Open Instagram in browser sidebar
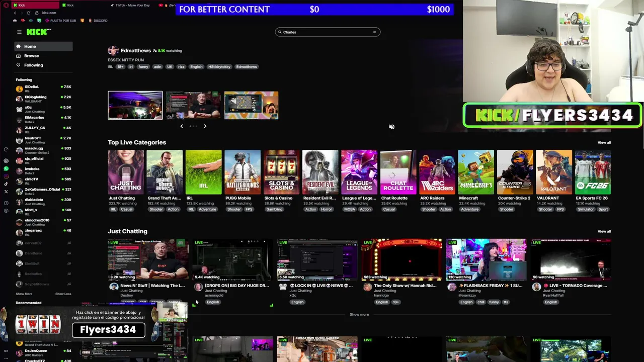Viewport: 644px width, 362px height. tap(6, 176)
